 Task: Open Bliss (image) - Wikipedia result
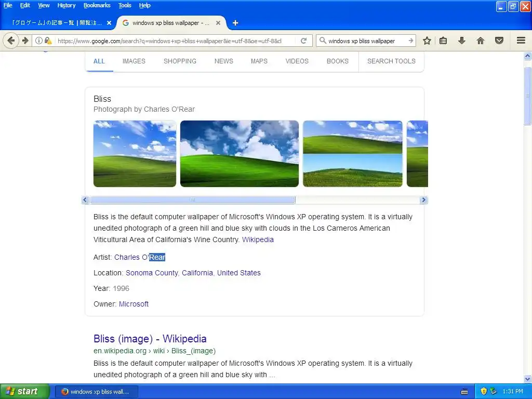pyautogui.click(x=150, y=339)
